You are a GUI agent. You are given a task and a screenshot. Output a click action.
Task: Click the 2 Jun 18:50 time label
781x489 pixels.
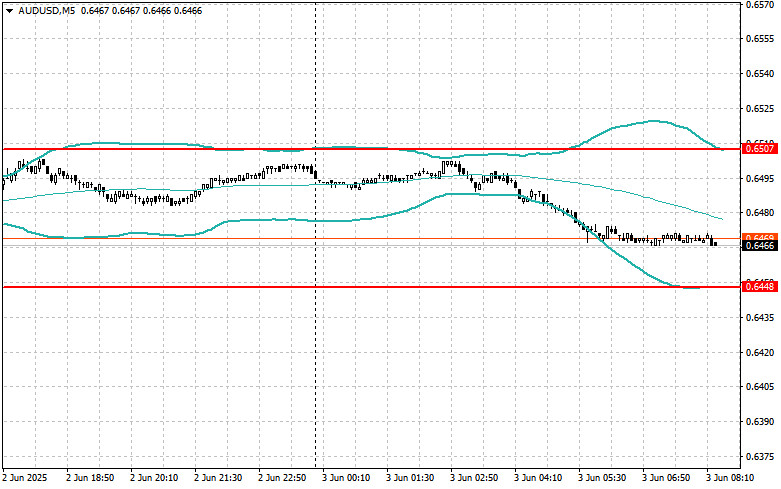coord(90,478)
